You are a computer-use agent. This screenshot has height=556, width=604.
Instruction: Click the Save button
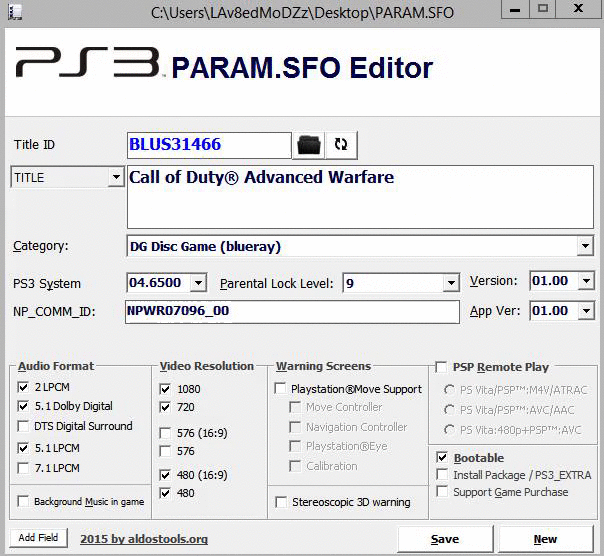click(x=445, y=539)
